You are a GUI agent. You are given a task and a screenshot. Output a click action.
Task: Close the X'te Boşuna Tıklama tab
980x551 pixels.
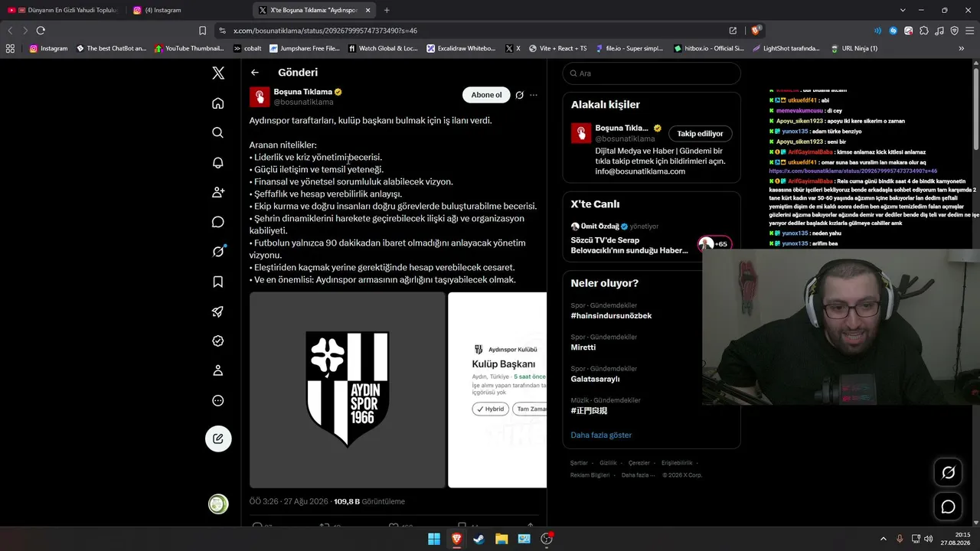[368, 10]
